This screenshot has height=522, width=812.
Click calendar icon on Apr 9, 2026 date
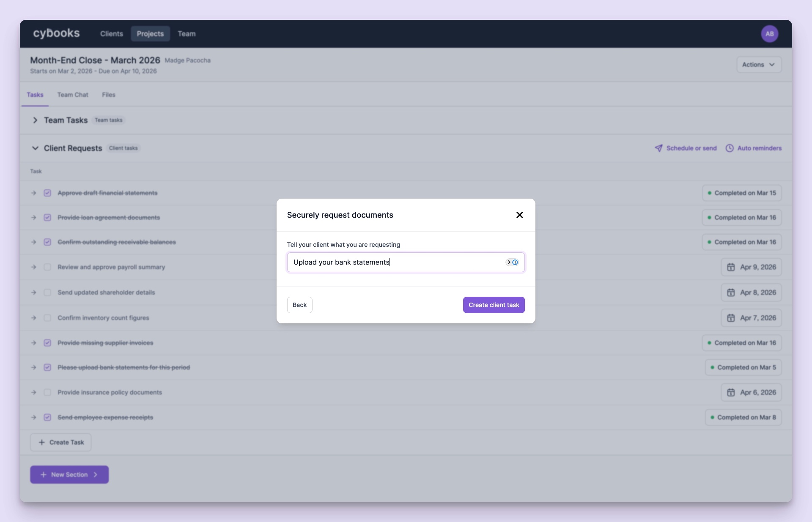click(x=731, y=267)
